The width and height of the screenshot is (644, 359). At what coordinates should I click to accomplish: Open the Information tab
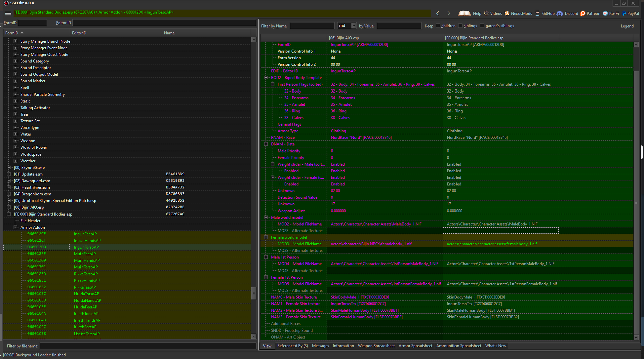pos(343,346)
